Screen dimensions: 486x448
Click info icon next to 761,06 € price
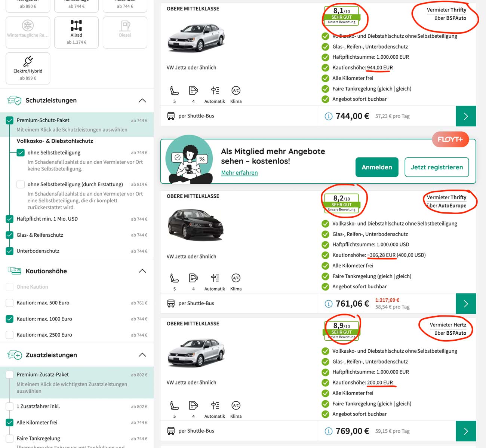pyautogui.click(x=328, y=304)
